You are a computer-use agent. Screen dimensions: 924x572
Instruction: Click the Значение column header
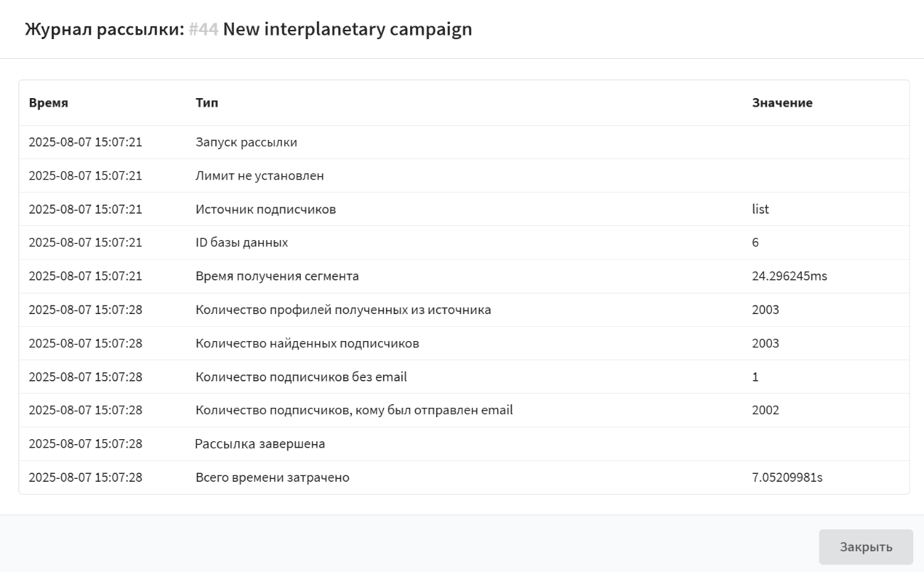(782, 103)
